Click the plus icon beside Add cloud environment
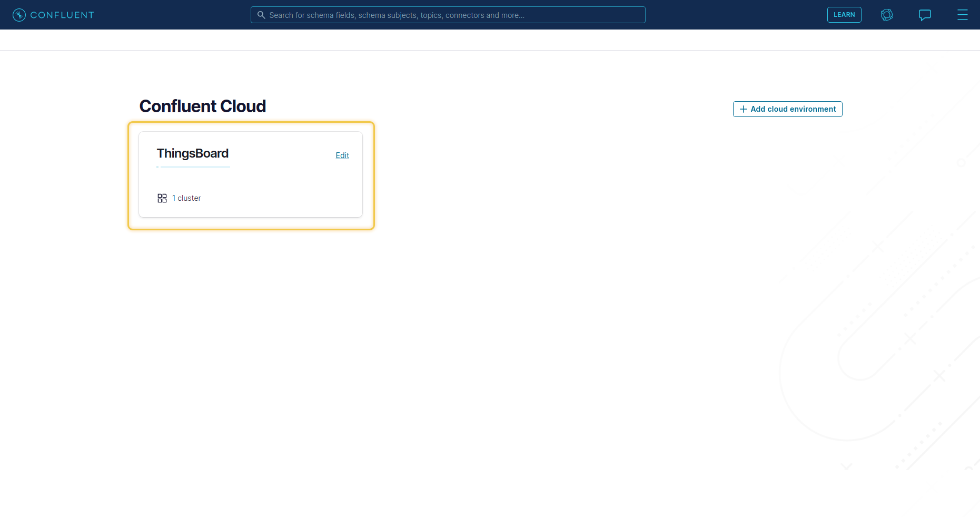Image resolution: width=980 pixels, height=517 pixels. 743,109
